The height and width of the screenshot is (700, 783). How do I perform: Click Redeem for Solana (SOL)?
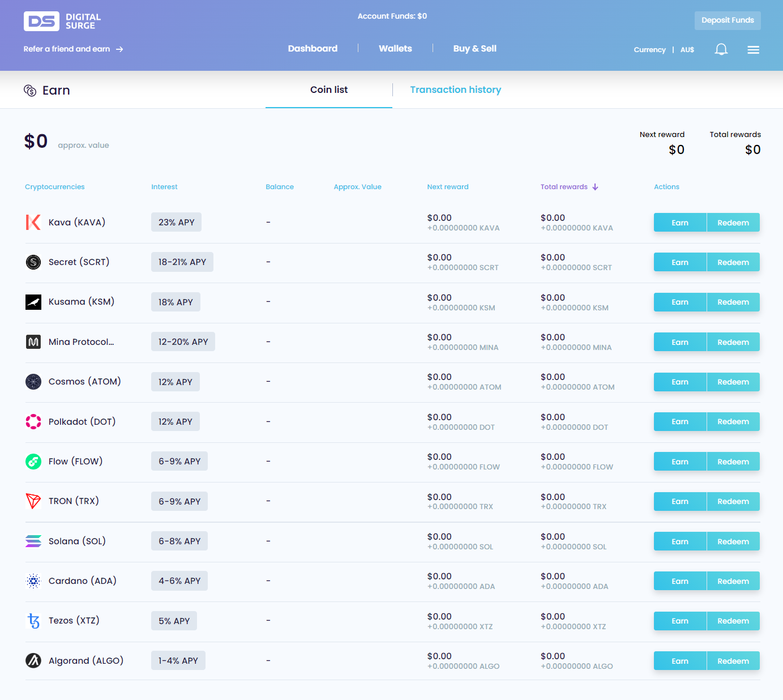point(733,541)
